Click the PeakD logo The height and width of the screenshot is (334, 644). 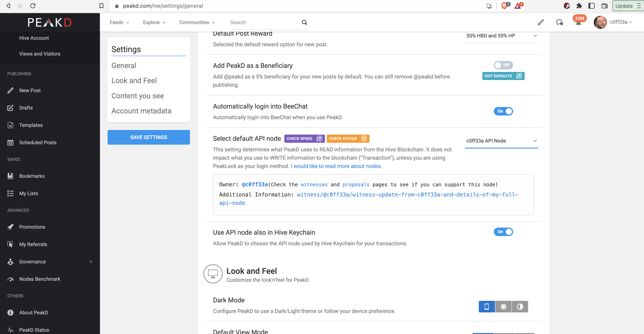click(x=50, y=23)
